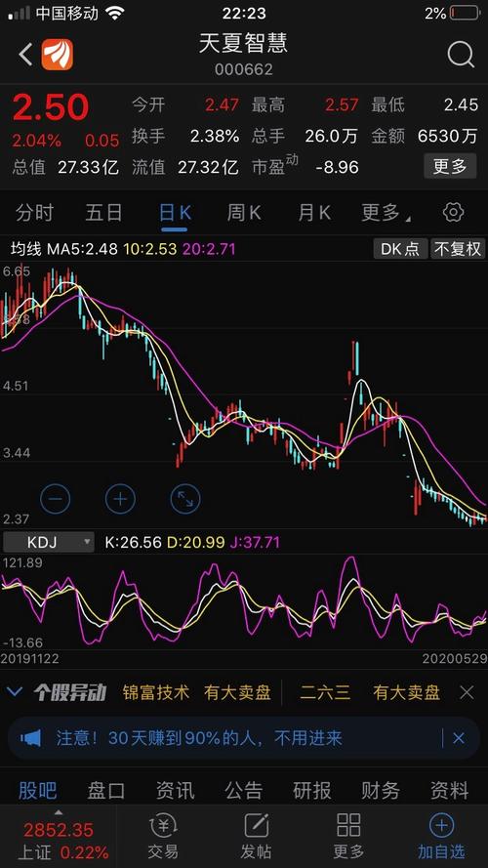The image size is (488, 868).
Task: Dismiss the 30天赚到90% notice banner
Action: [459, 738]
